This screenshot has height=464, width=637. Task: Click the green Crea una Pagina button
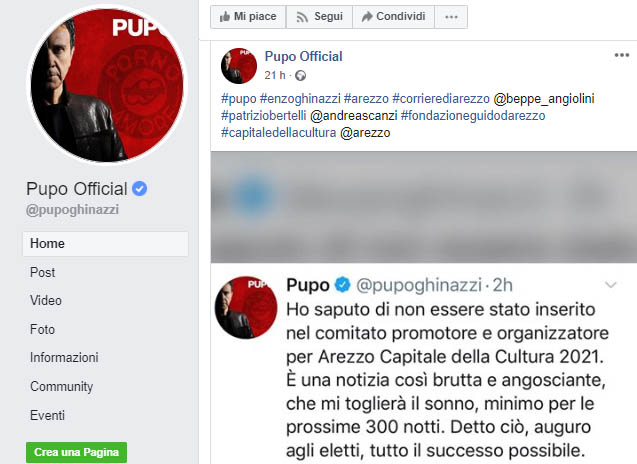point(76,452)
